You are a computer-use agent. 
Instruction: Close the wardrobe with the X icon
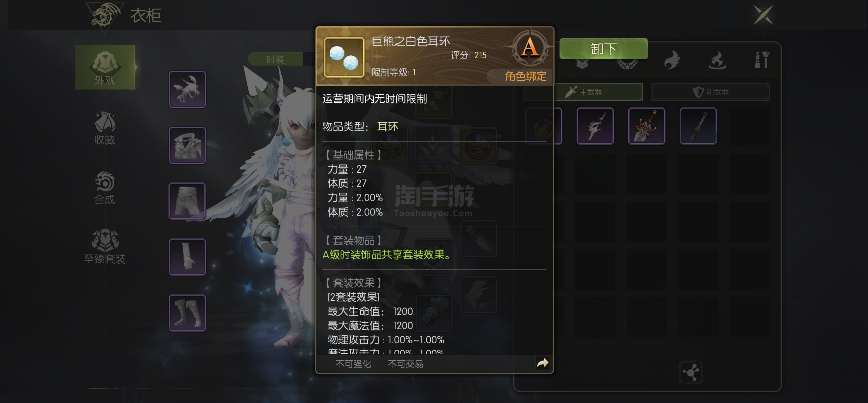pos(763,15)
